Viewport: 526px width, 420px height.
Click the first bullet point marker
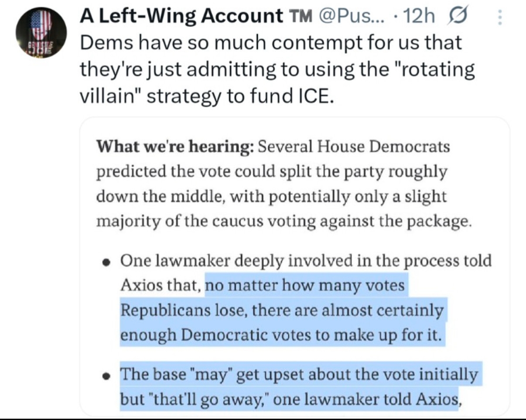106,263
